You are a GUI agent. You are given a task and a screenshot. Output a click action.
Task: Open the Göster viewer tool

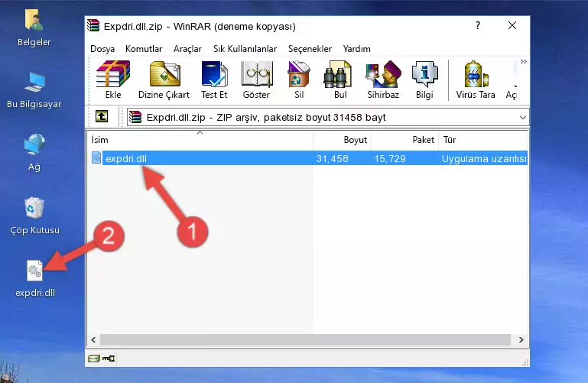pos(256,80)
